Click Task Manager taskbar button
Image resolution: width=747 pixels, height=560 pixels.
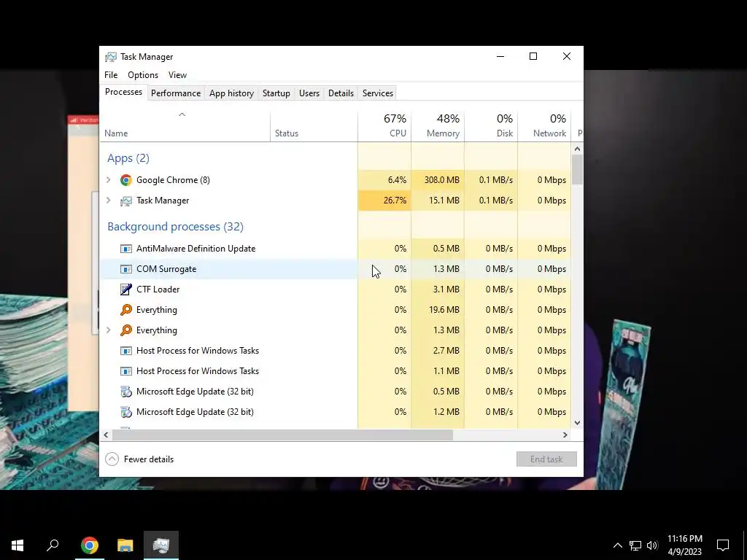pyautogui.click(x=161, y=545)
